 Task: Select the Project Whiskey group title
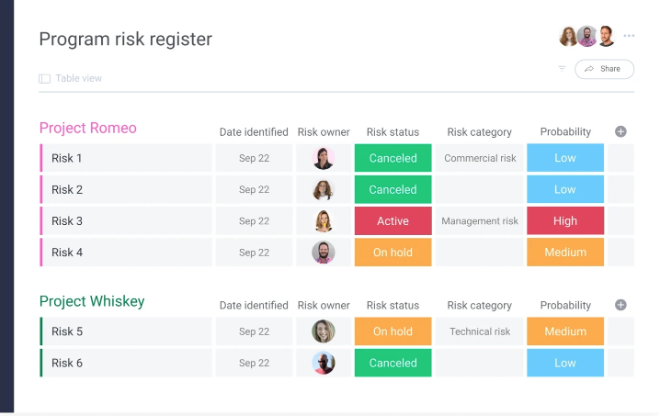click(x=92, y=301)
